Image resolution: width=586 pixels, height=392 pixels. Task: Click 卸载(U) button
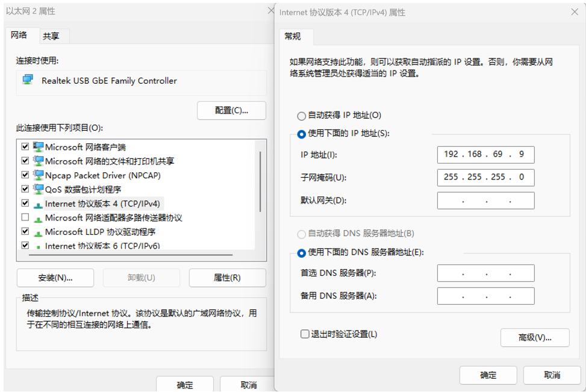[142, 278]
